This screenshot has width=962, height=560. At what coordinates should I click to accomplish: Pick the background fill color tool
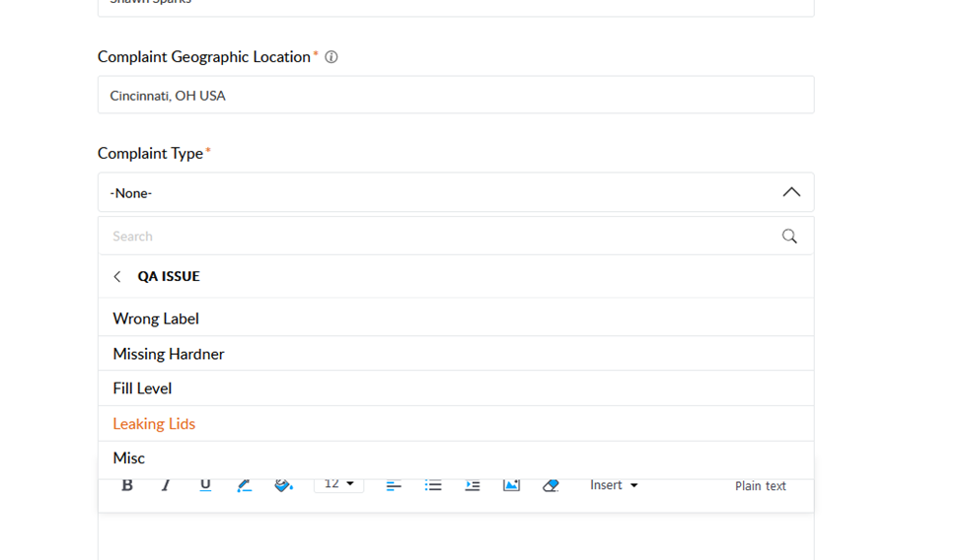(283, 485)
